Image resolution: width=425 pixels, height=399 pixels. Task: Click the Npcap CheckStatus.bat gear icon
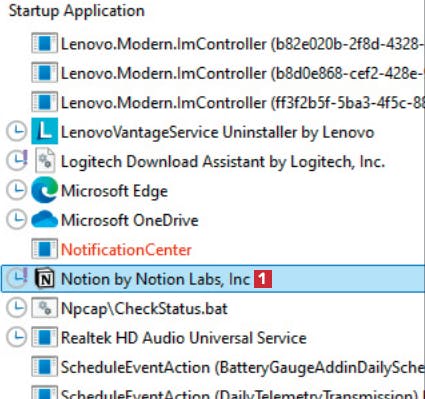click(44, 308)
